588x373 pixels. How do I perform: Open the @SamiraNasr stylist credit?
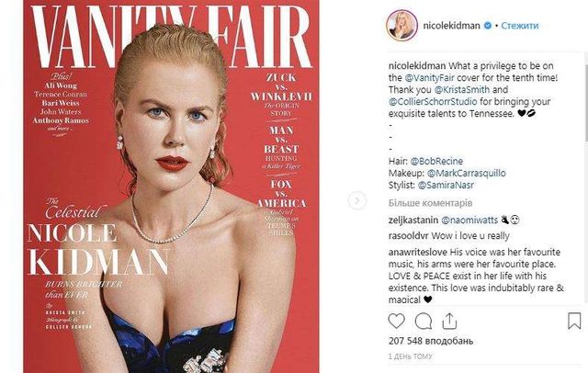(446, 186)
